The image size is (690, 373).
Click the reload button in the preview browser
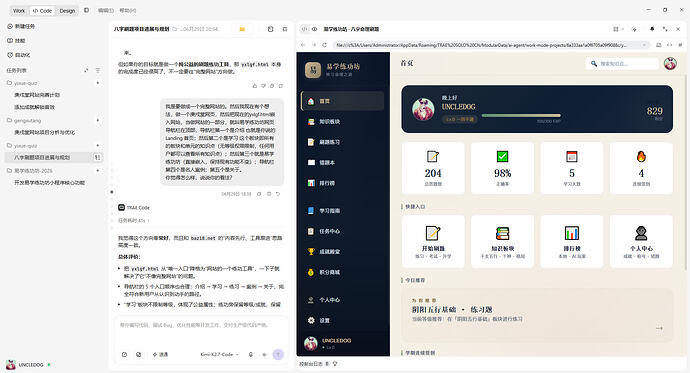[325, 45]
